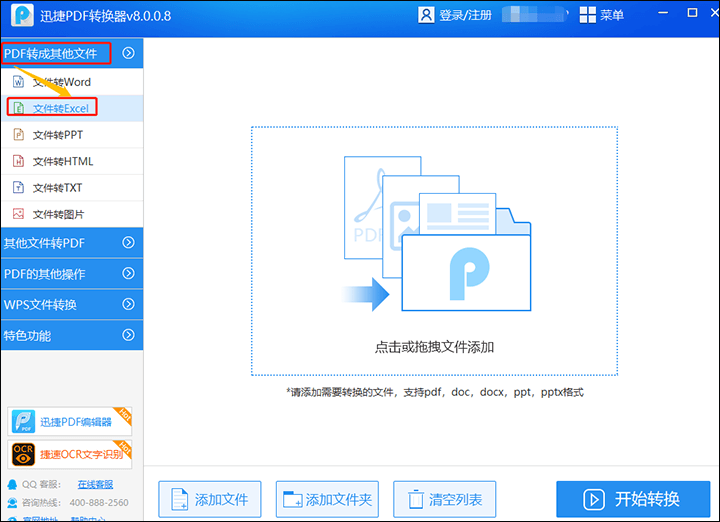Open 在线客服 link
The width and height of the screenshot is (720, 522).
point(95,484)
